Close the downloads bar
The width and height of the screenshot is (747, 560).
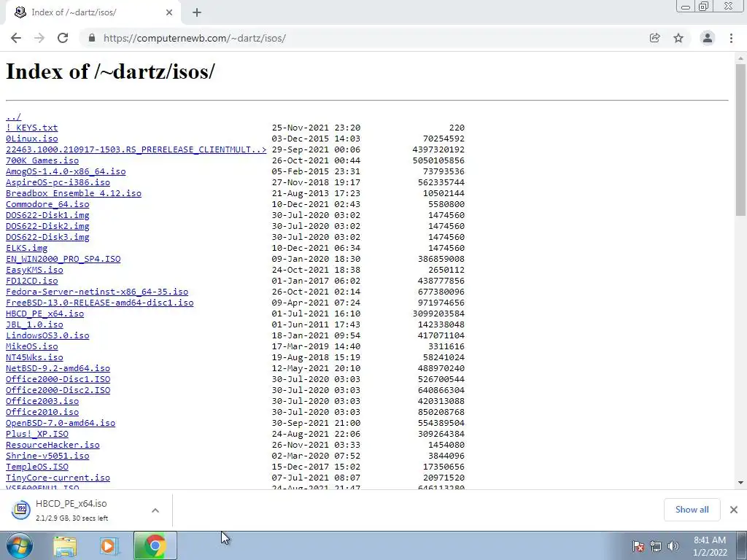[734, 510]
